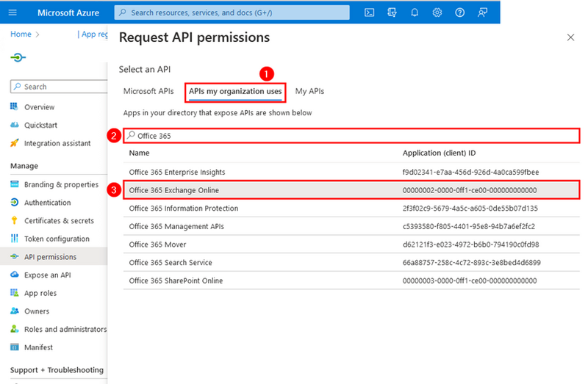
Task: Click the App roles grid icon
Action: 14,293
